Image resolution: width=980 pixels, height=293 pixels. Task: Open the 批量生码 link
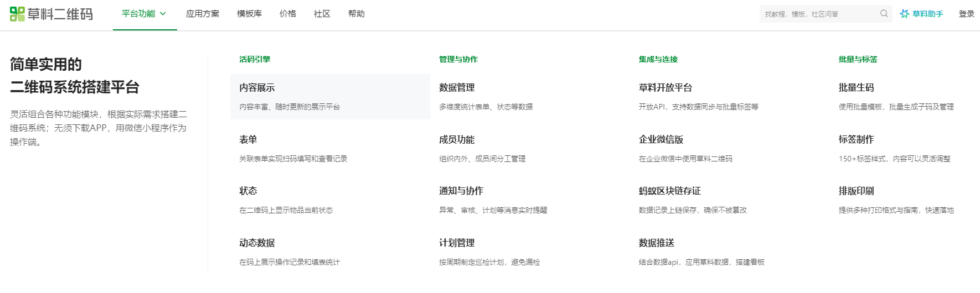pyautogui.click(x=857, y=88)
